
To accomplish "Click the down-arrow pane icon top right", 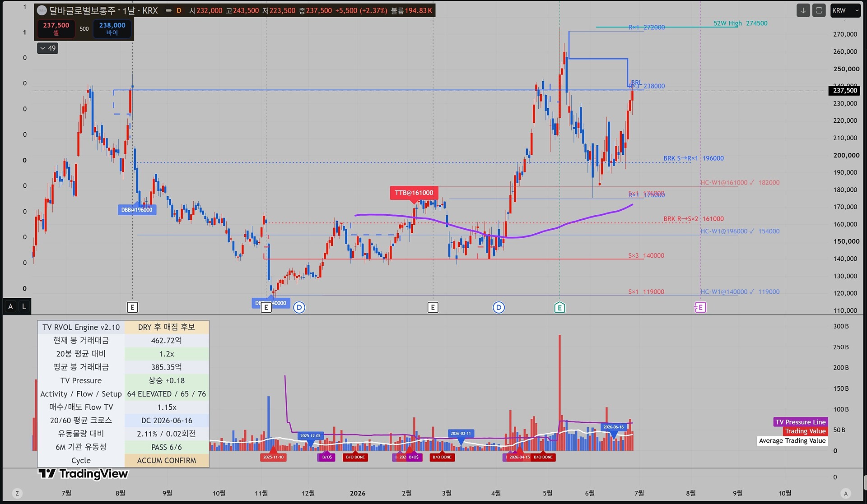I will coord(803,10).
